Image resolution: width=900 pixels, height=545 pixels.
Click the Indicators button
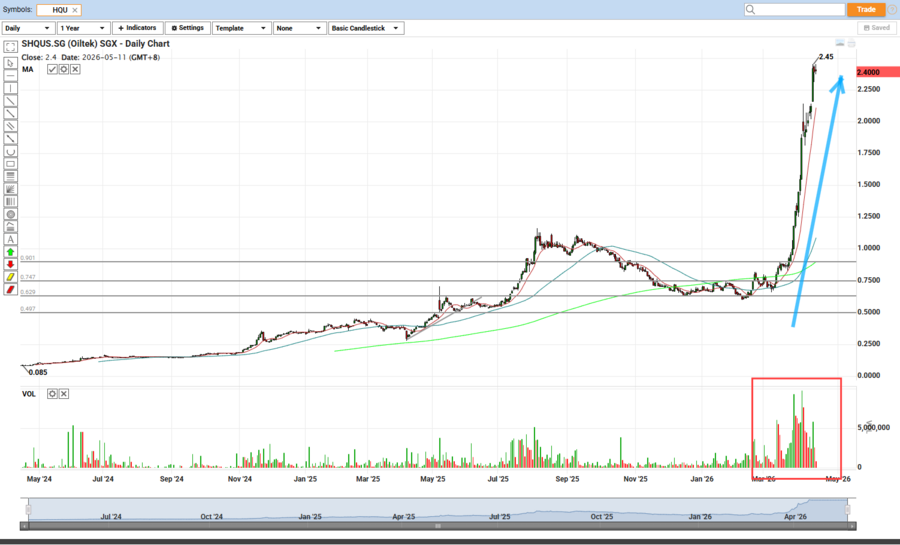pos(136,28)
